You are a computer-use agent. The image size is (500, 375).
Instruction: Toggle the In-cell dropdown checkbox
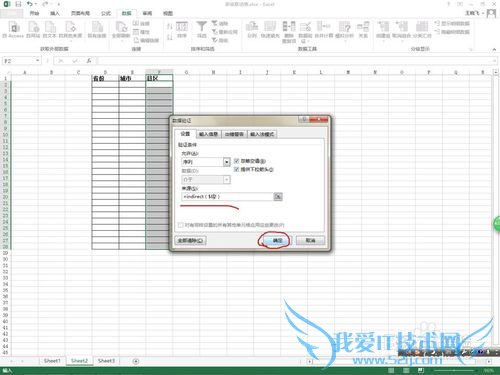(x=237, y=169)
